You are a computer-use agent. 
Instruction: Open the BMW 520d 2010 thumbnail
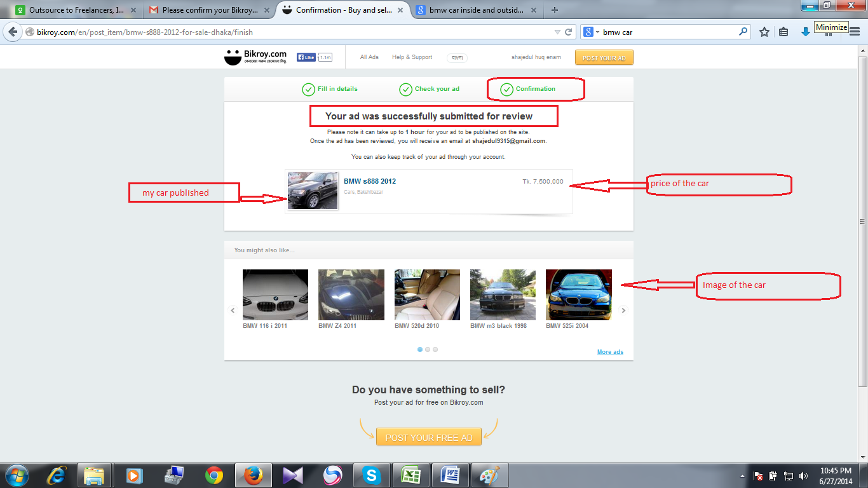tap(427, 295)
